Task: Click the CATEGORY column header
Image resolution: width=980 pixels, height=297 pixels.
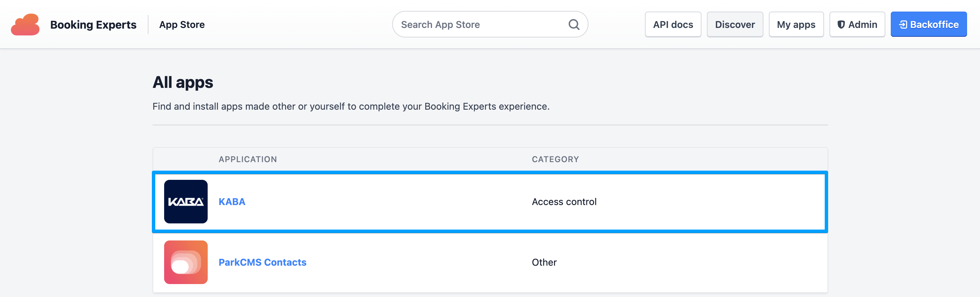Action: [x=555, y=159]
